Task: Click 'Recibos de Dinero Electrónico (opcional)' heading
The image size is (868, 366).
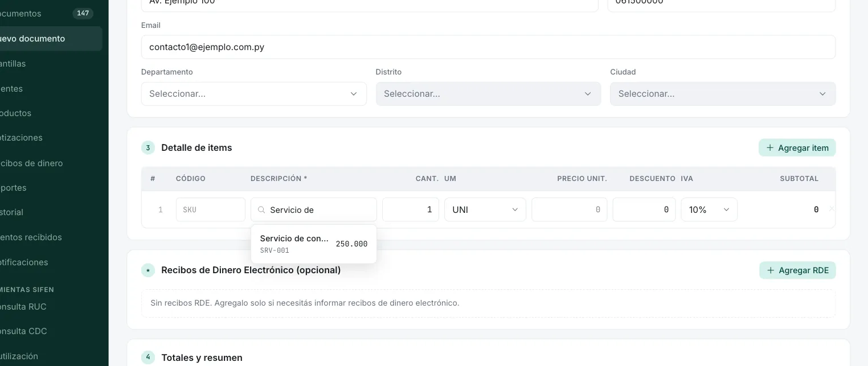Action: point(251,270)
